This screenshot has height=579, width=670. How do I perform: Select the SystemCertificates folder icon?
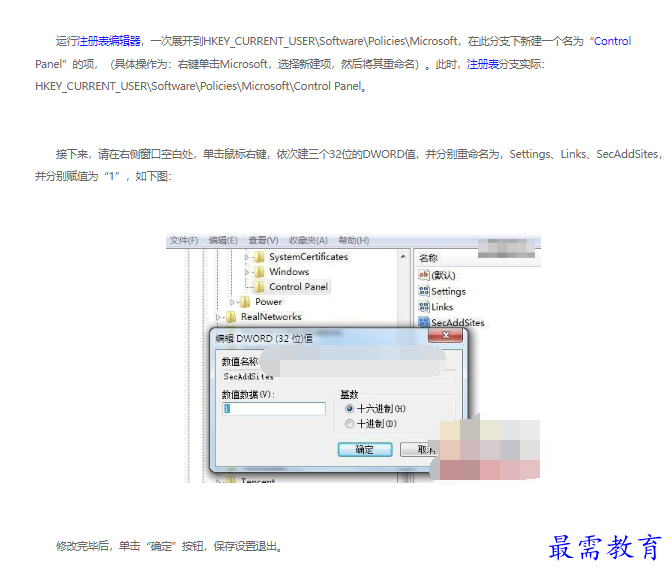coord(259,257)
